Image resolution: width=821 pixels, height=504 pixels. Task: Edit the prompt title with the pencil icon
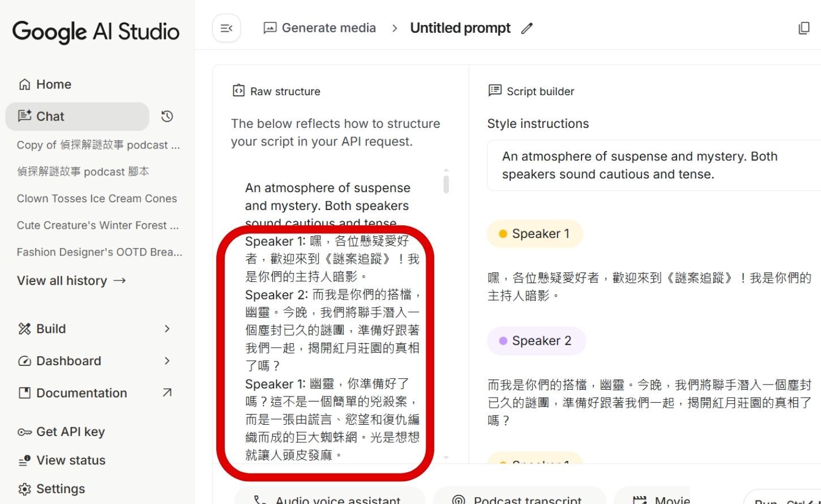coord(527,28)
